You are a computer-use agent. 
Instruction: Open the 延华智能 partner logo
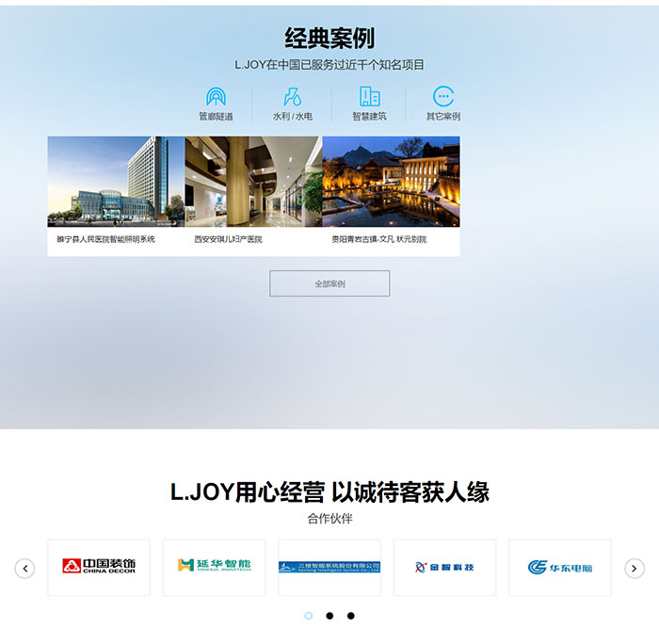[214, 567]
